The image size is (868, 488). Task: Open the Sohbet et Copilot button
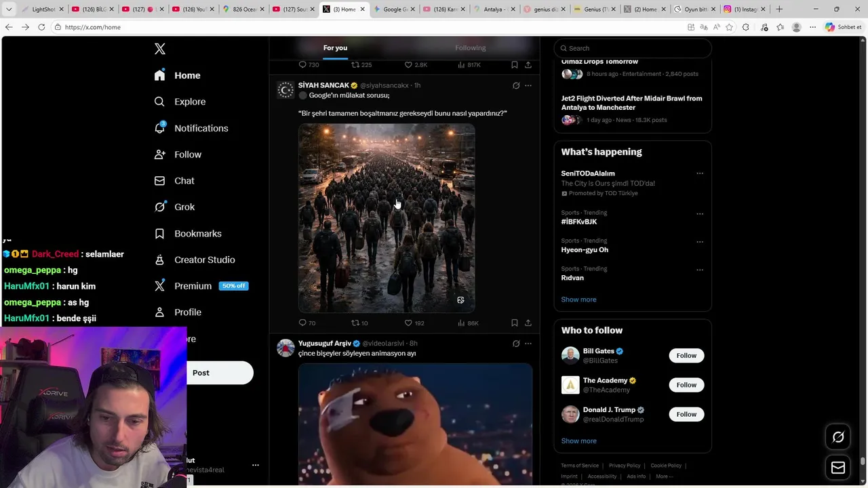(x=843, y=27)
